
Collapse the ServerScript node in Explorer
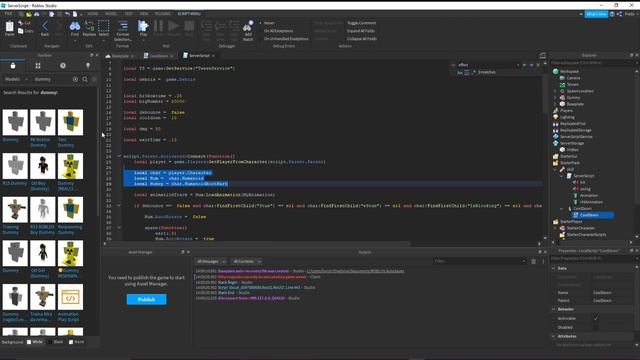click(x=562, y=176)
